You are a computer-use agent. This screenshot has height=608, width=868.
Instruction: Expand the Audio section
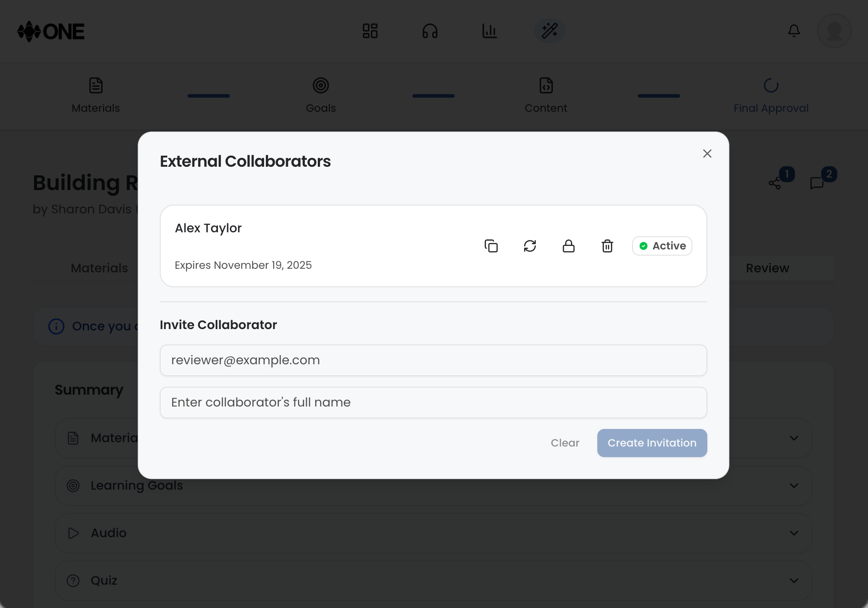pos(794,533)
